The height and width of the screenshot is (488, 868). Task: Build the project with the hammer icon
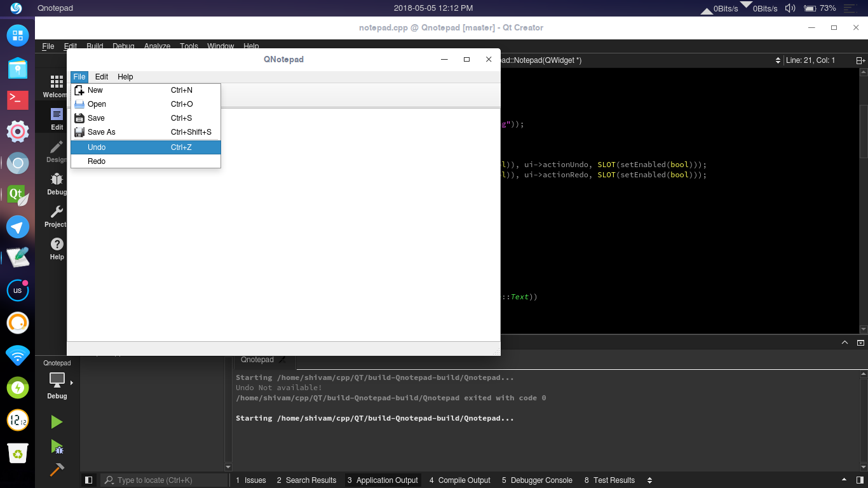[x=57, y=470]
